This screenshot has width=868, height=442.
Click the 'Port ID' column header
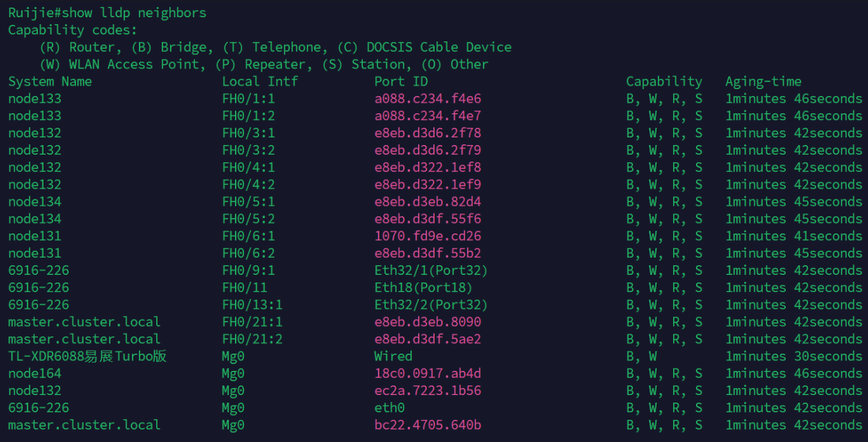click(401, 81)
